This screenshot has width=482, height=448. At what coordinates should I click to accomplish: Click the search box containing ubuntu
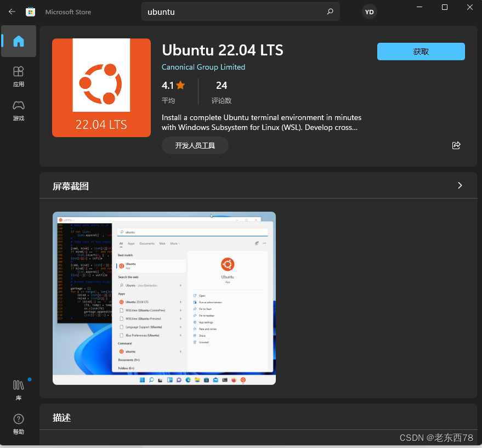pos(240,12)
